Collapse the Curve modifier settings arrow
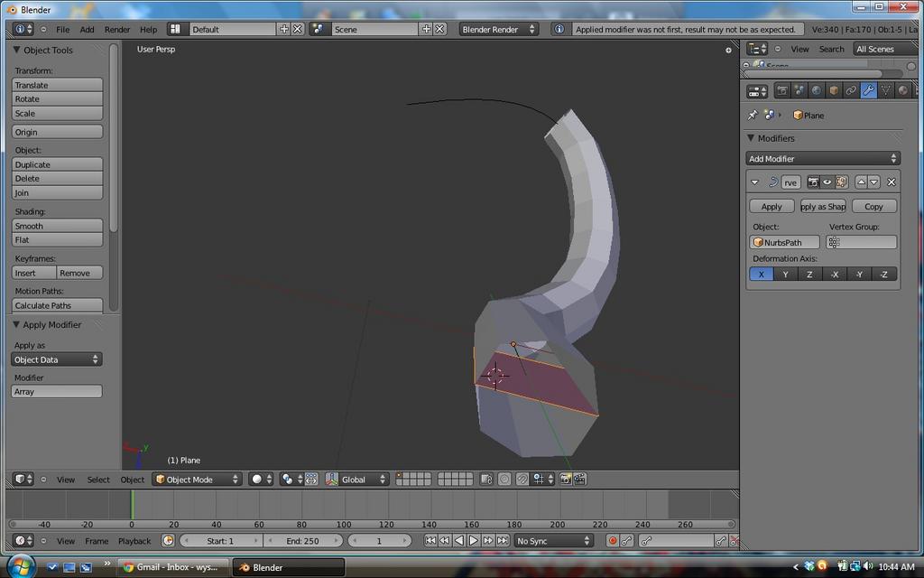 tap(755, 182)
